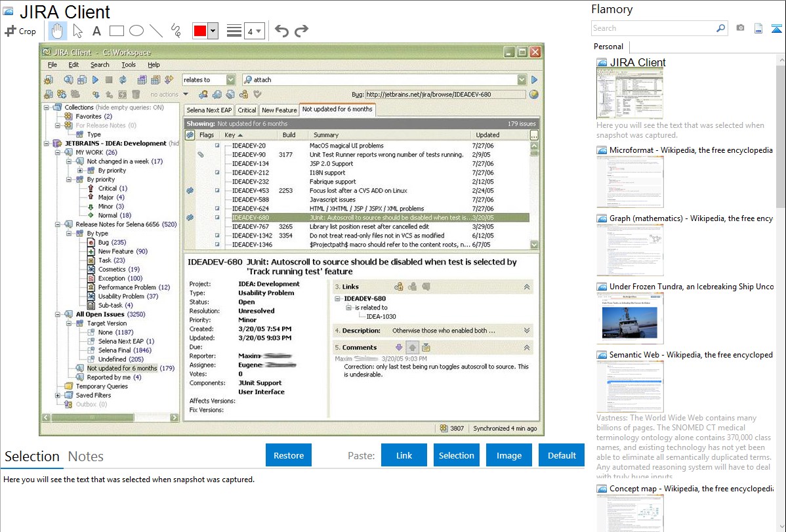
Task: Choose the freehand scribble tool
Action: pos(176,31)
